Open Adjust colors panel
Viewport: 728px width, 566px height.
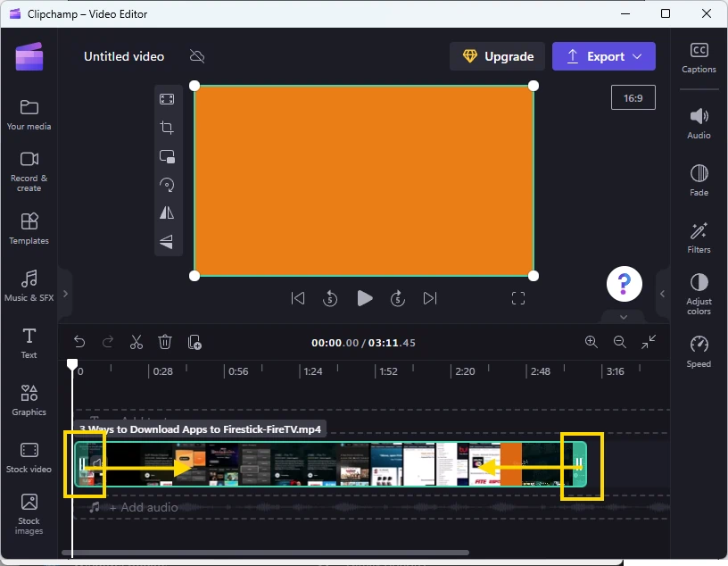pyautogui.click(x=699, y=295)
